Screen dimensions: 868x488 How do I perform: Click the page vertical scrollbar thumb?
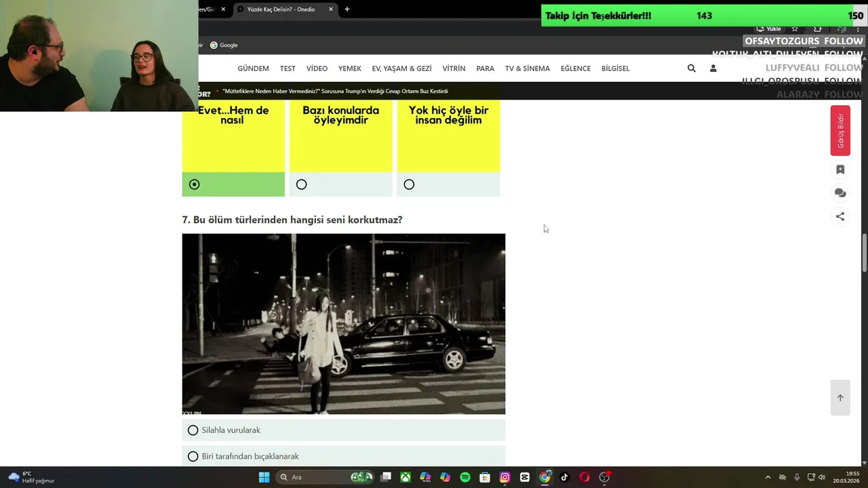(865, 253)
